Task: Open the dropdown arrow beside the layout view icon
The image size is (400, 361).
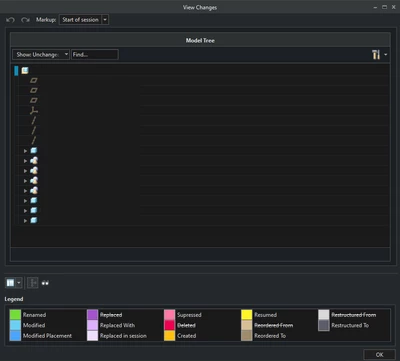Action: [19, 283]
